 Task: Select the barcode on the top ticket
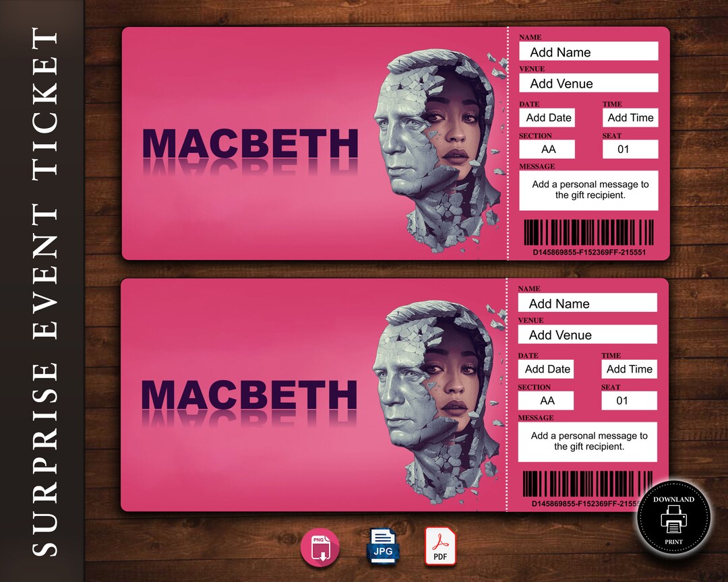(x=588, y=233)
